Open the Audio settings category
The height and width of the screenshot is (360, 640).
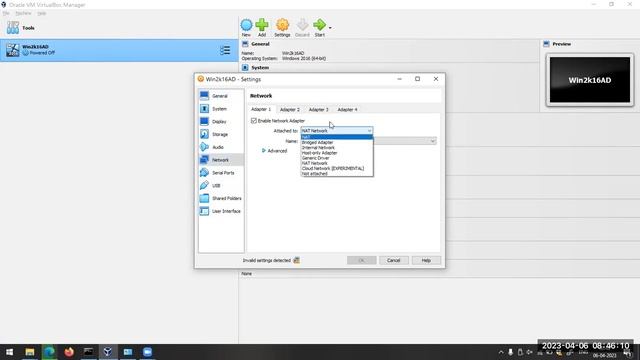click(x=221, y=147)
